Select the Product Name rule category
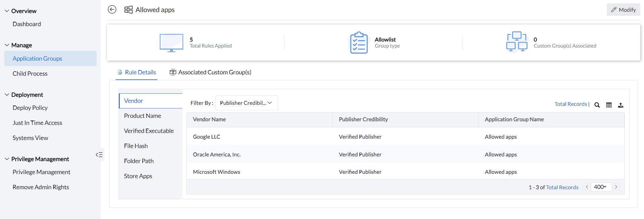644x219 pixels. coord(142,116)
